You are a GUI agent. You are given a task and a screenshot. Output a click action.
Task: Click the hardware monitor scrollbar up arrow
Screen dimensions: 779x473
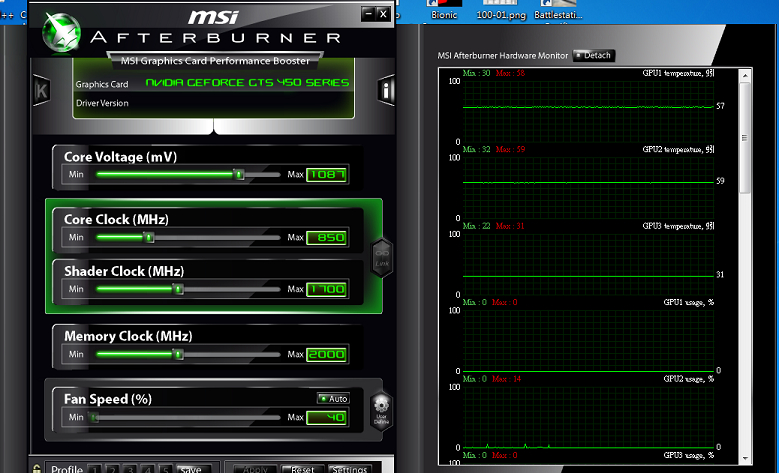tap(745, 75)
